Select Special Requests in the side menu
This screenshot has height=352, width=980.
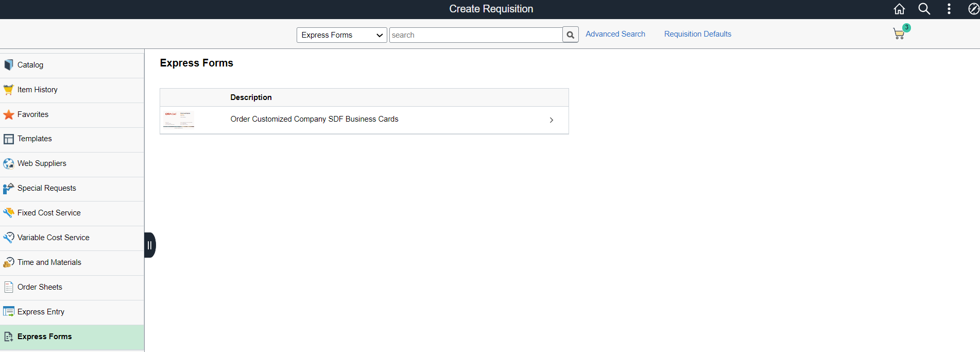pos(72,189)
